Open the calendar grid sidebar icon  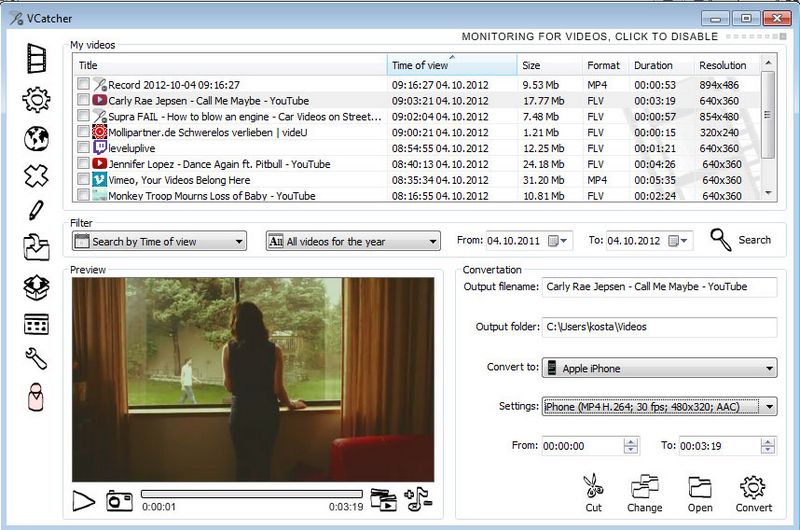[x=36, y=324]
